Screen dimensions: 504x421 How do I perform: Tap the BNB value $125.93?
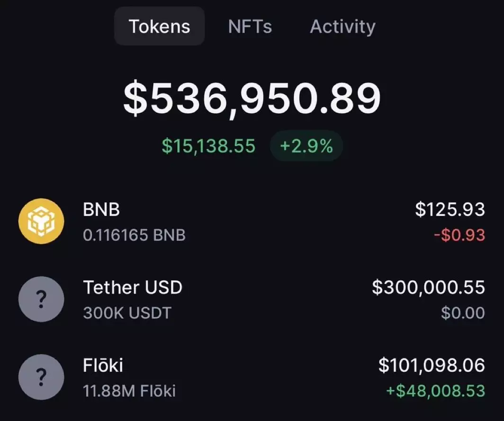click(x=450, y=210)
